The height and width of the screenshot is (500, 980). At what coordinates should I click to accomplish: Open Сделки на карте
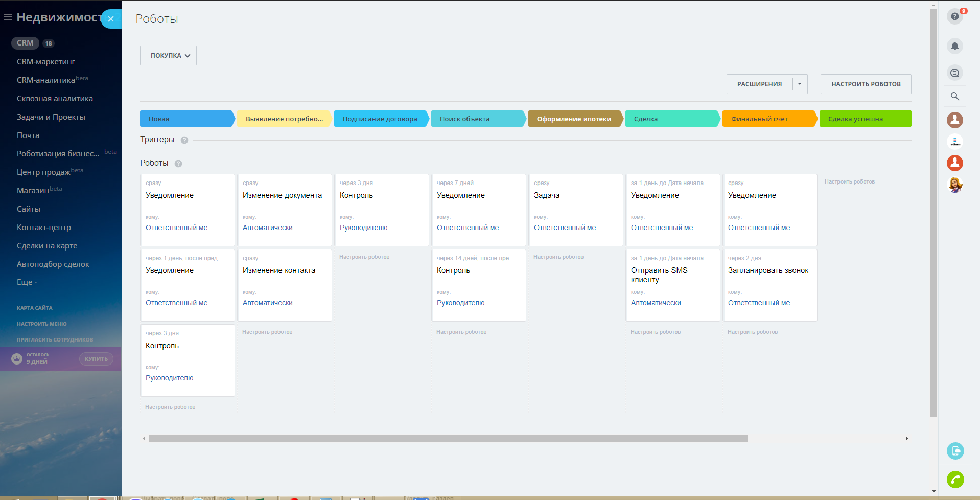tap(47, 246)
